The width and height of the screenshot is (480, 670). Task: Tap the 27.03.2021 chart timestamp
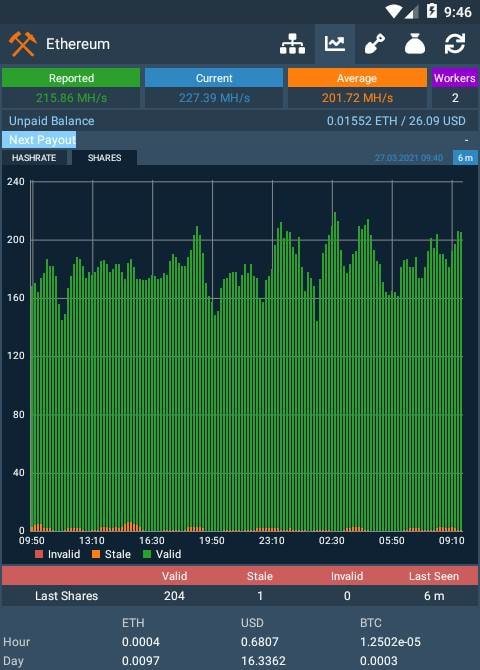pos(409,158)
